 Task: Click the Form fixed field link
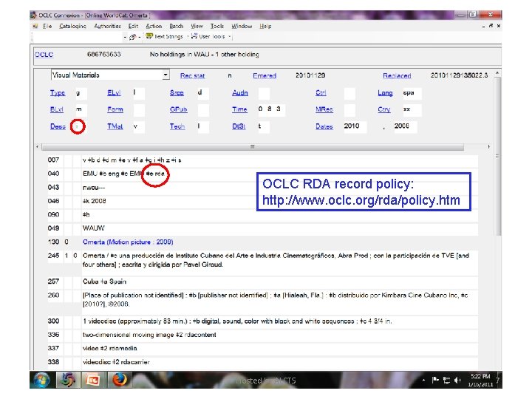tap(115, 109)
